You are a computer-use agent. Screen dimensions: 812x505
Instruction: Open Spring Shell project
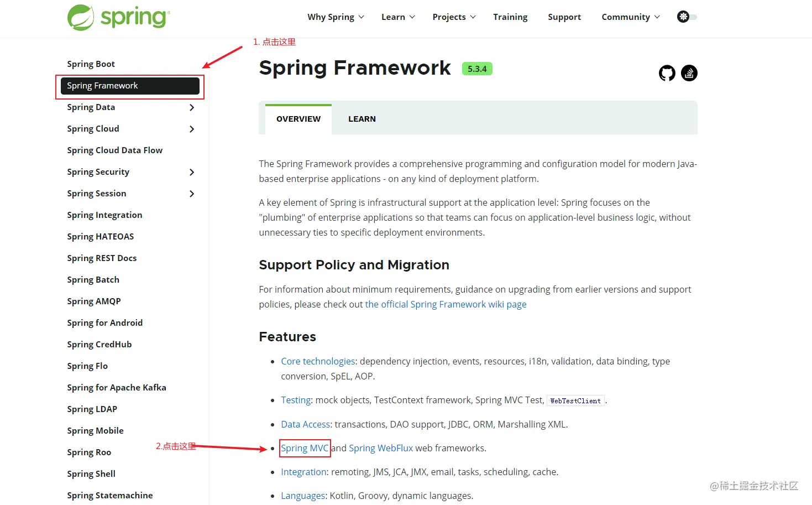[x=91, y=474]
